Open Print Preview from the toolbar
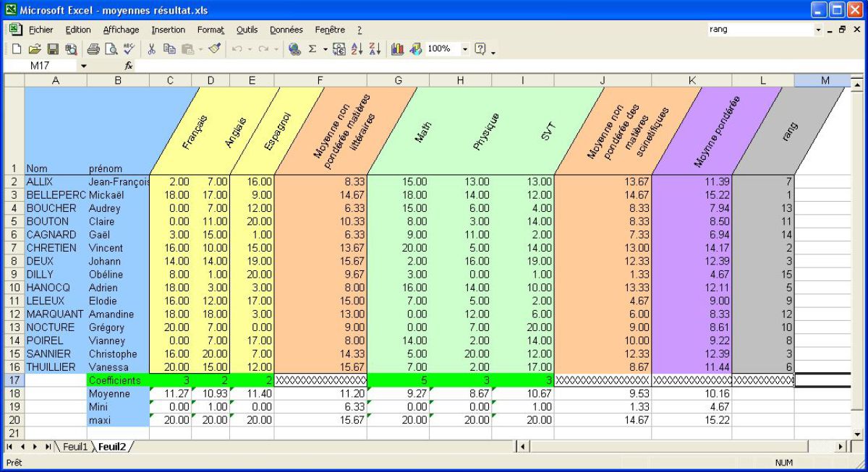868x472 pixels. pyautogui.click(x=111, y=49)
